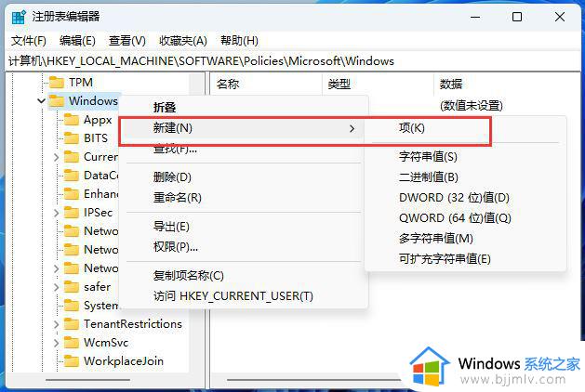Click the 类型 column header
Screen dimensions: 585x392
379,84
